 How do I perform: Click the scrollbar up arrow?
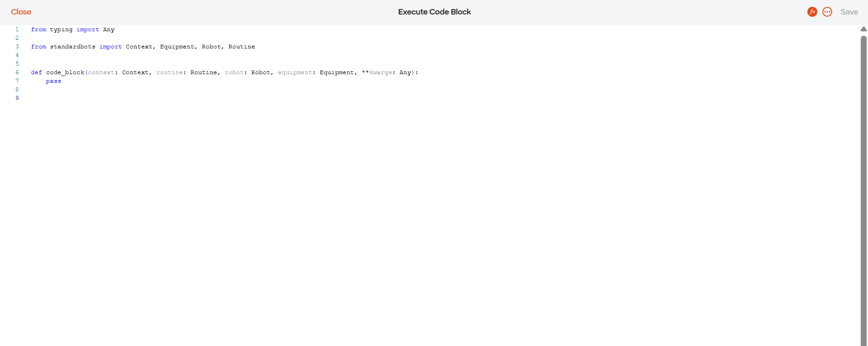click(x=863, y=29)
